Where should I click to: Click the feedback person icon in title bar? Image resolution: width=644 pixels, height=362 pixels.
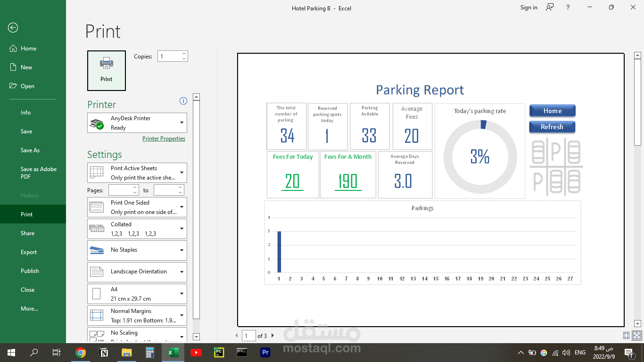[x=550, y=8]
